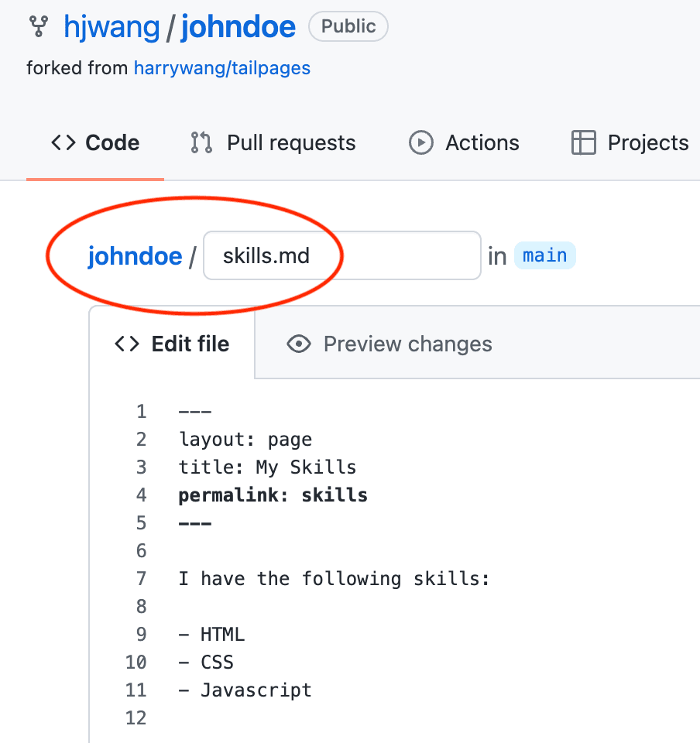Switch to the Preview changes tab
The image size is (700, 743).
[389, 344]
